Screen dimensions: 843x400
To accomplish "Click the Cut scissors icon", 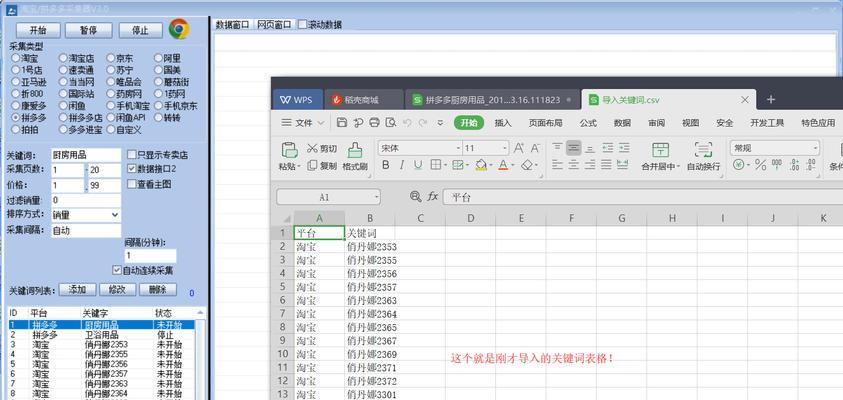I will (x=312, y=148).
